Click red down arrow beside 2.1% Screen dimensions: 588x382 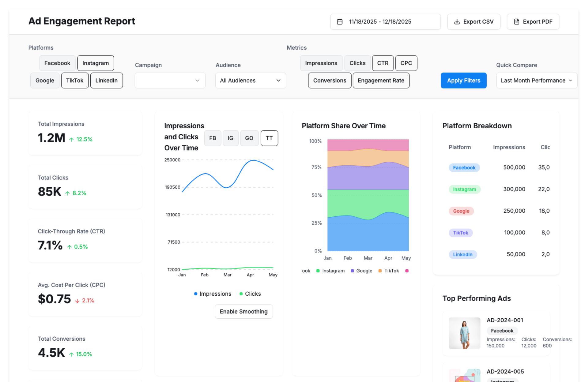(77, 301)
